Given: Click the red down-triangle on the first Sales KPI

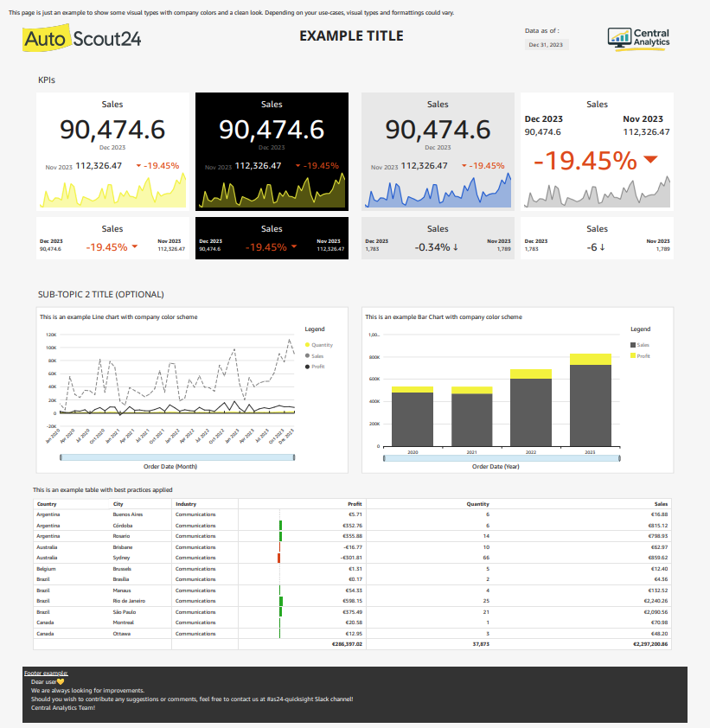Looking at the screenshot, I should click(138, 164).
